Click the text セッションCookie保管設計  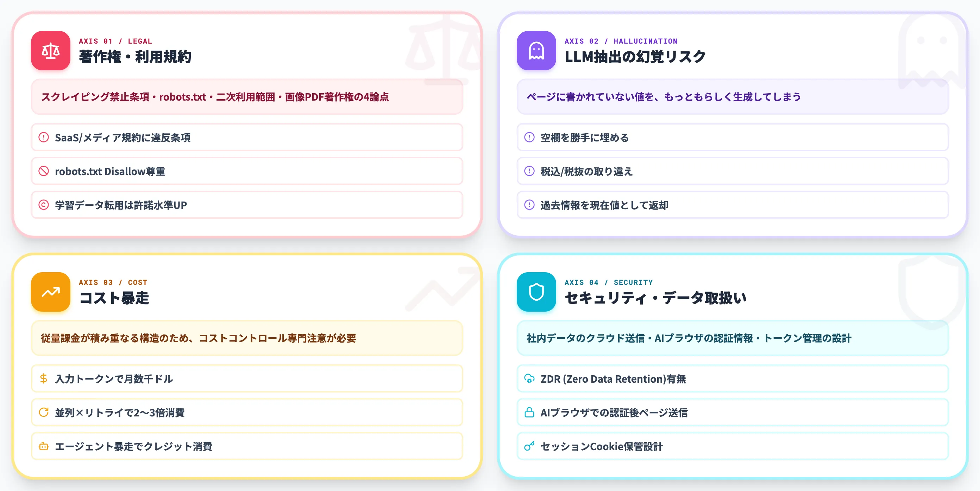(x=602, y=447)
